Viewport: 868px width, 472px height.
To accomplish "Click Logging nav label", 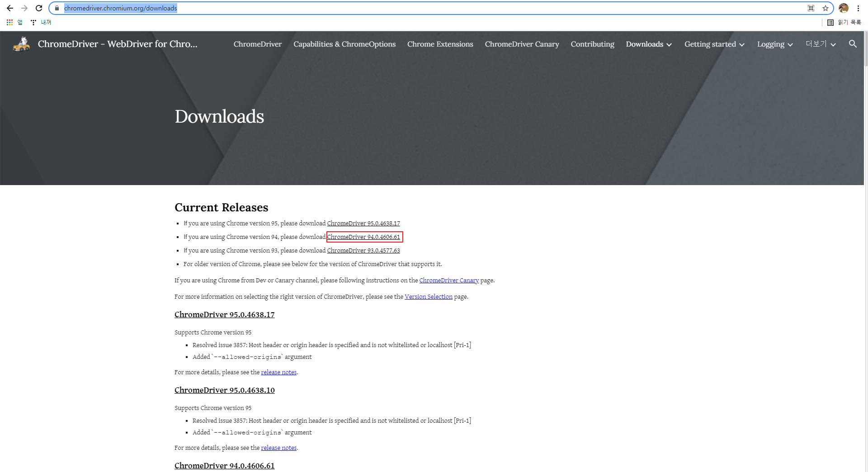I will coord(771,44).
